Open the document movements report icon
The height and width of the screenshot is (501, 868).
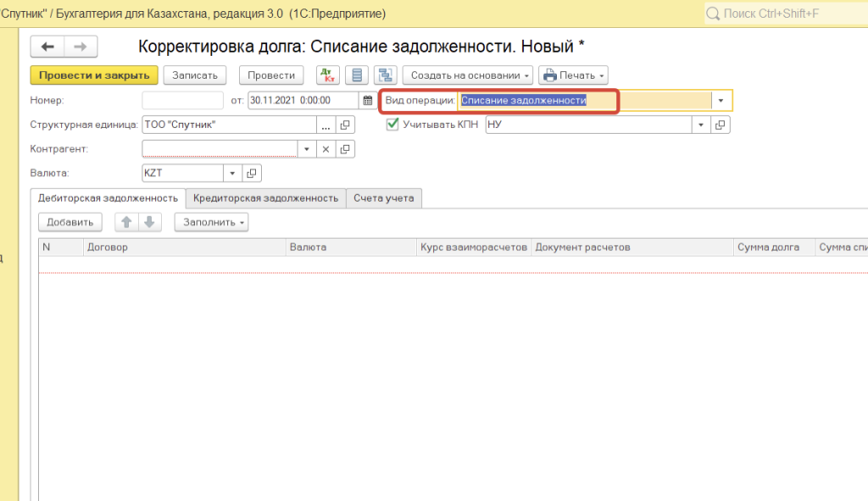pos(358,75)
